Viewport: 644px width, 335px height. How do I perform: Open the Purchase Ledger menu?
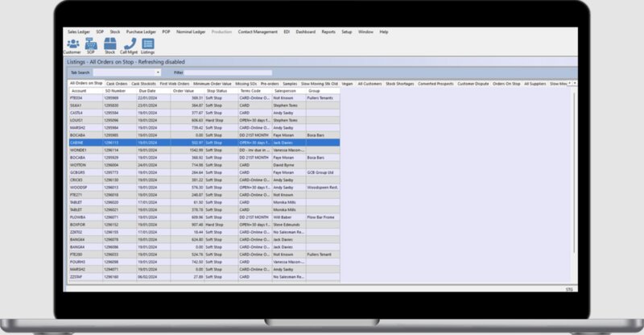pyautogui.click(x=141, y=31)
